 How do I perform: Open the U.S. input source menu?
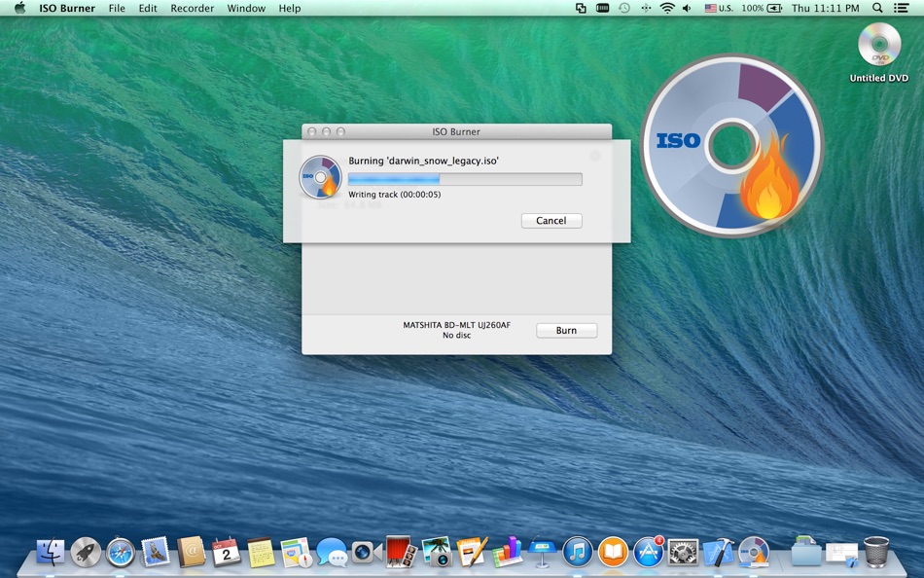tap(719, 8)
